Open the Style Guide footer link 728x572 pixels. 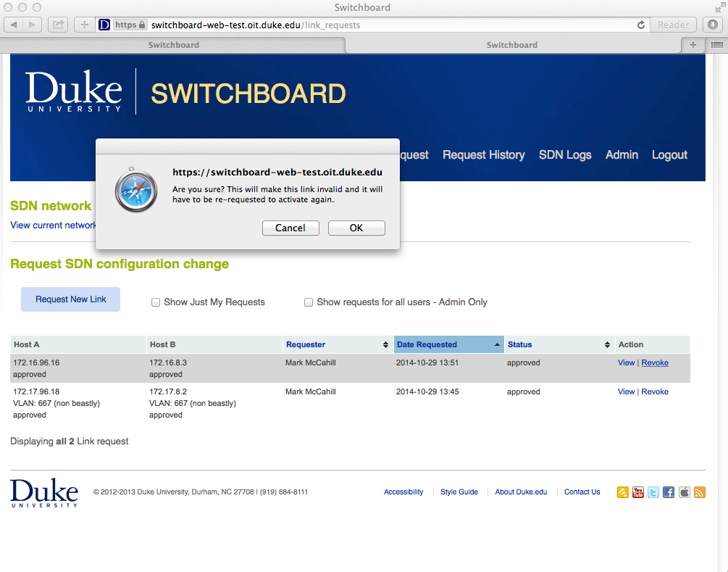click(x=459, y=492)
